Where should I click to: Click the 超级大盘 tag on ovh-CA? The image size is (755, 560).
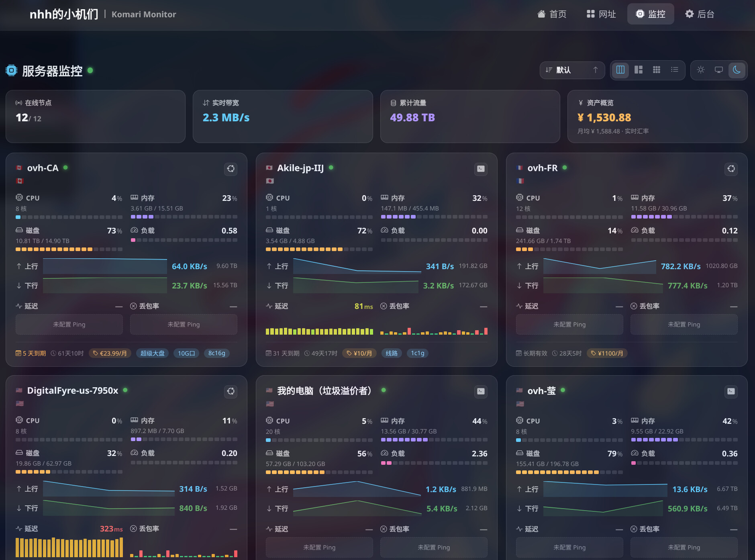152,353
